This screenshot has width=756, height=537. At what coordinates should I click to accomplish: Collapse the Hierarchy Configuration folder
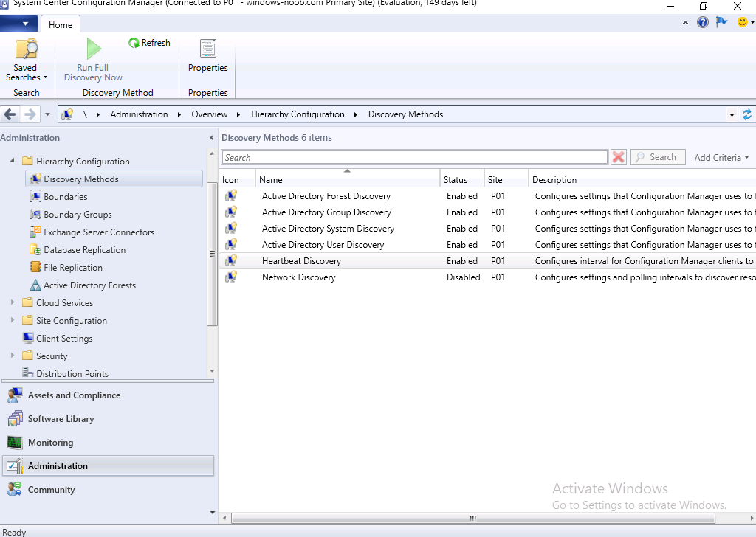click(12, 160)
